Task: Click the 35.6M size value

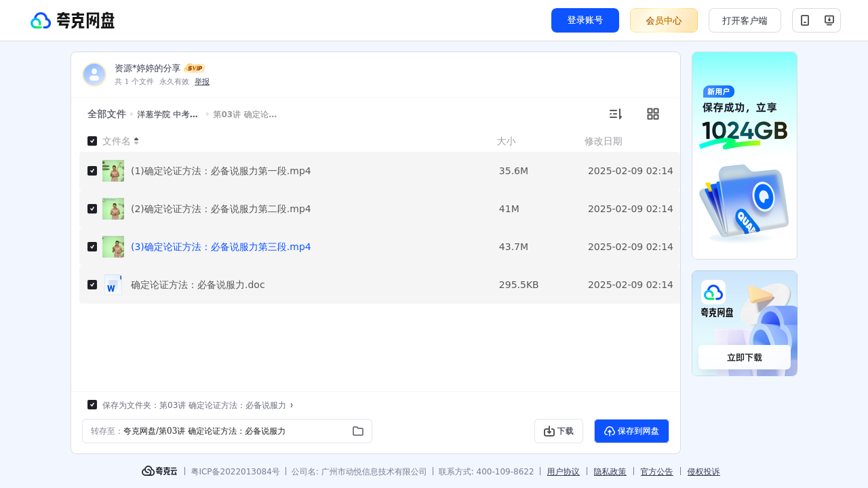Action: point(513,171)
